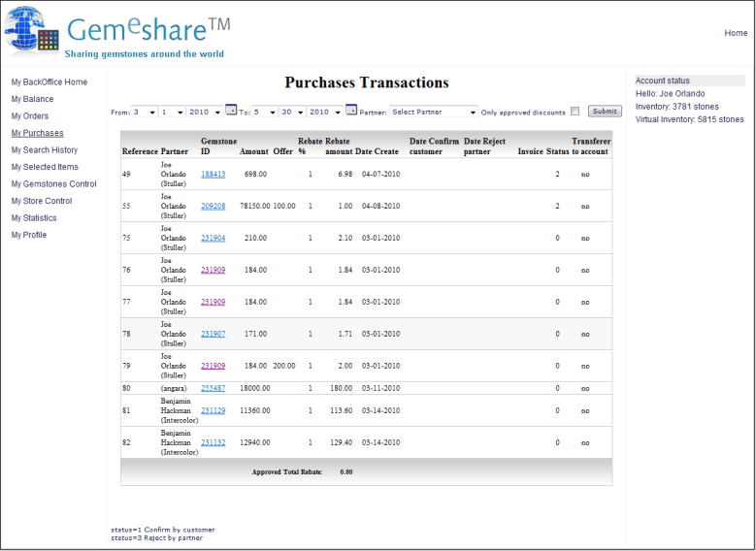The image size is (756, 551).
Task: Open My Search History page
Action: point(45,149)
